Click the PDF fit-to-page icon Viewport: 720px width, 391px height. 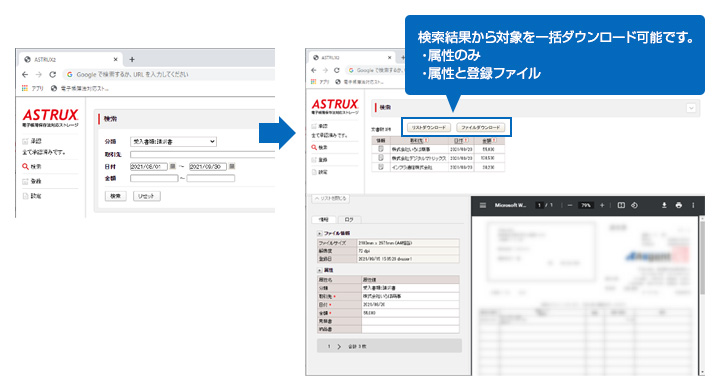pos(621,205)
